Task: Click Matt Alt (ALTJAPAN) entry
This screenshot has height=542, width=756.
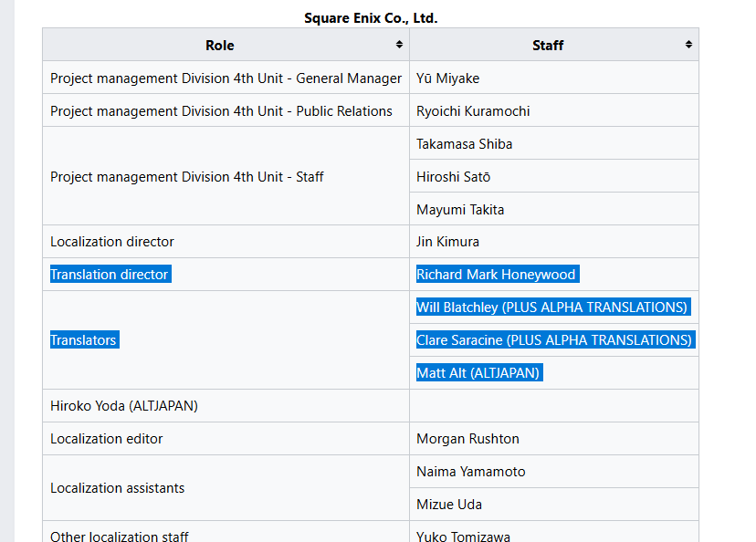Action: [x=479, y=372]
